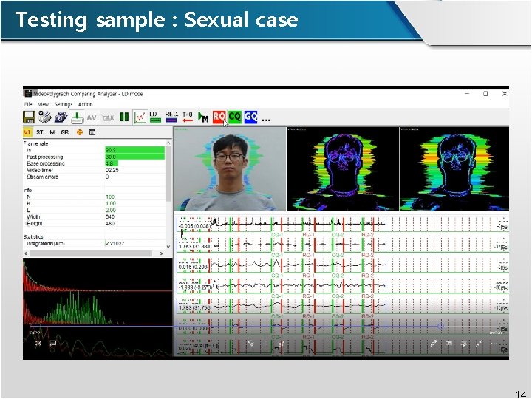Click the chart value '1.763 (31.766)'
Image resolution: width=532 pixels, height=399 pixels.
coord(195,307)
